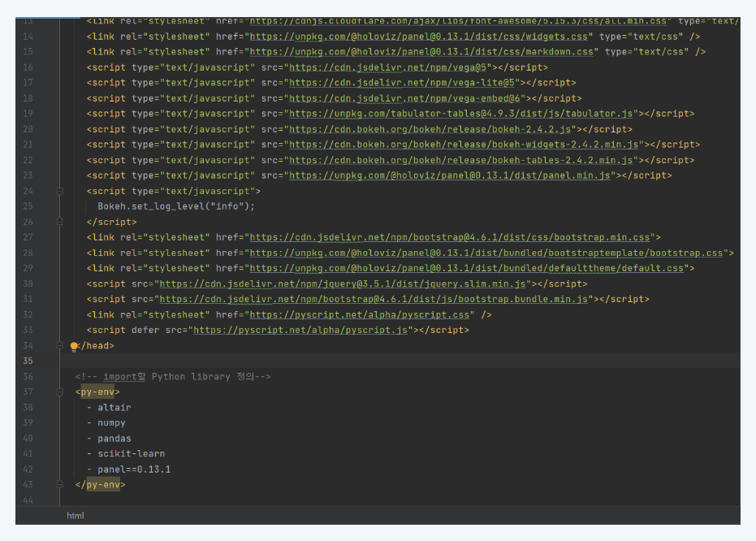Click line number 38 in the gutter
Screen dimensions: 756x541
click(28, 408)
